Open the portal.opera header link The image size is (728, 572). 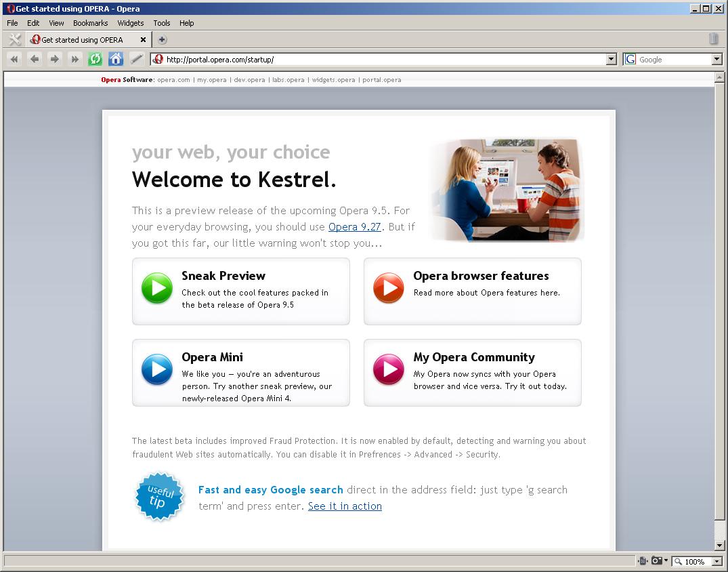click(382, 80)
